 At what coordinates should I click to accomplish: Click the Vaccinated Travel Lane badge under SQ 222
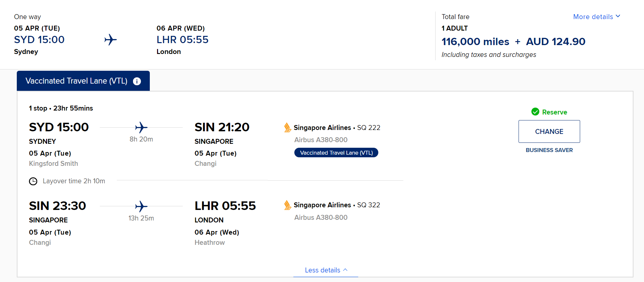(x=336, y=153)
